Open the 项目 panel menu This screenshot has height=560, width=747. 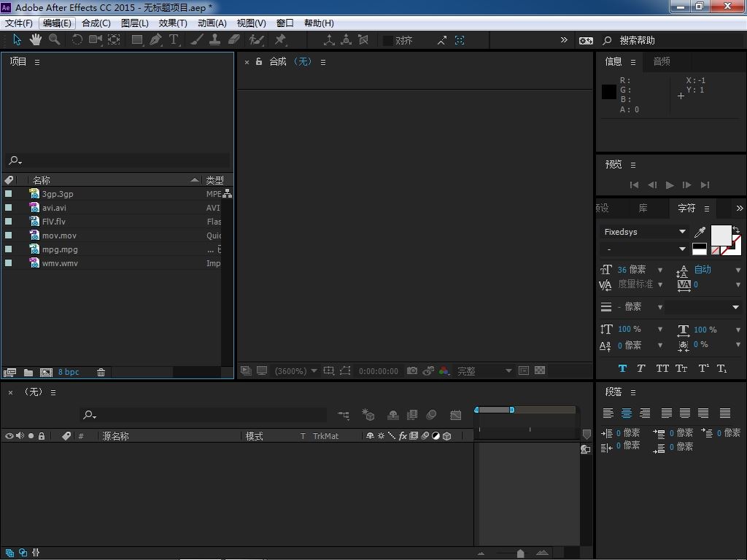[x=37, y=62]
